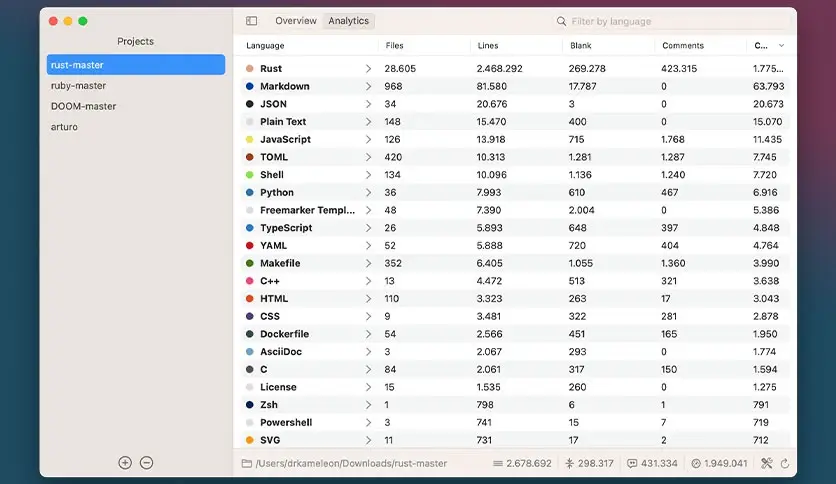Image resolution: width=836 pixels, height=484 pixels.
Task: Click the refresh icon in status bar
Action: pos(785,464)
